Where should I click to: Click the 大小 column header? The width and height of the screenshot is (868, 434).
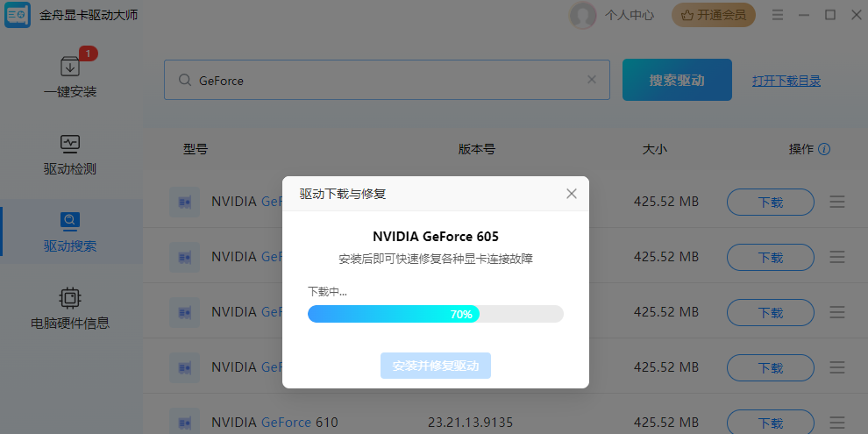655,149
